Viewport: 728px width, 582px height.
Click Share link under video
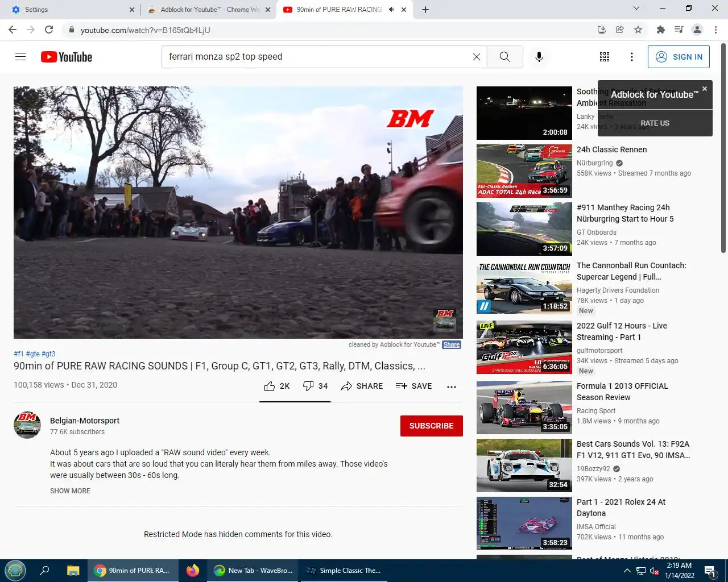pyautogui.click(x=452, y=344)
